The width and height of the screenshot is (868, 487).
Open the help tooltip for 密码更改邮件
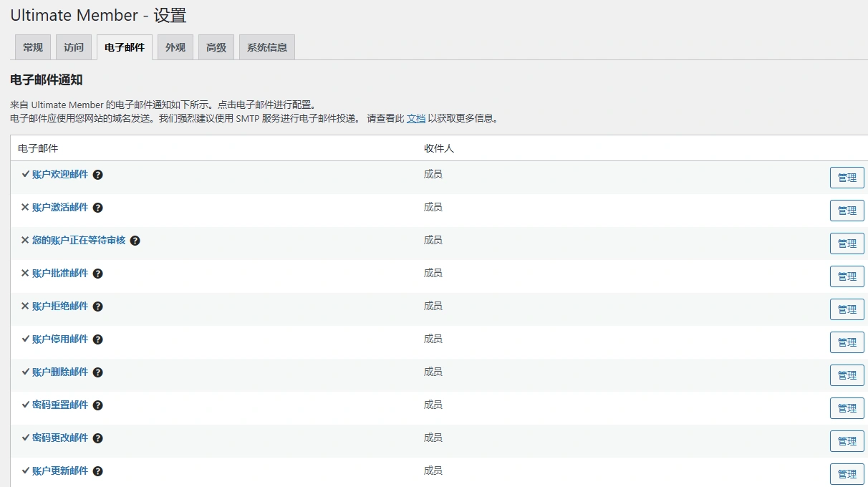[98, 438]
